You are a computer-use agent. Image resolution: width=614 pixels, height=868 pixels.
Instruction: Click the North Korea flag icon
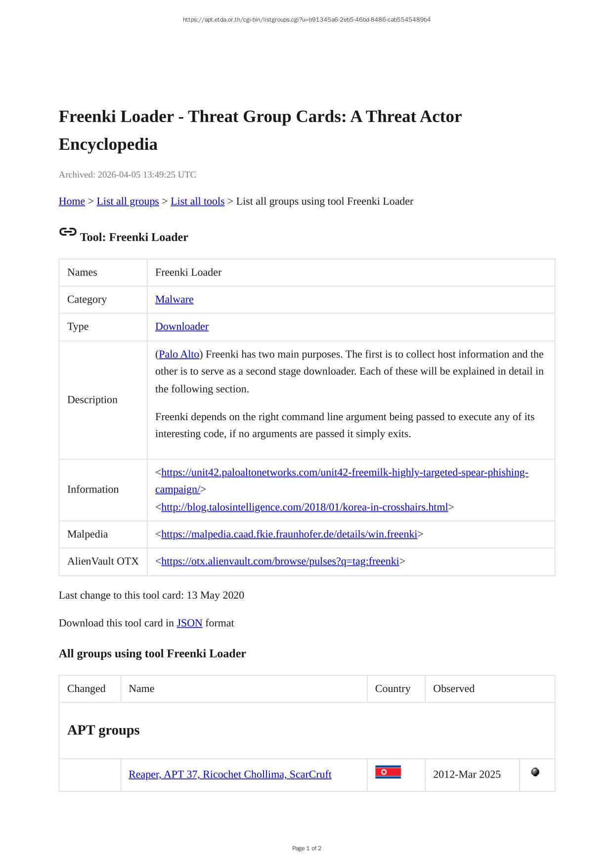click(x=388, y=772)
